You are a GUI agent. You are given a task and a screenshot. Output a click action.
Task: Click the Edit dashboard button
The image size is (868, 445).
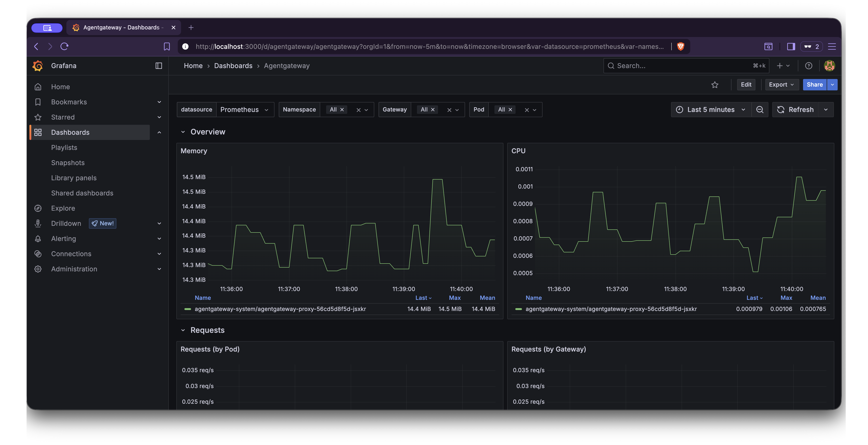pyautogui.click(x=746, y=85)
